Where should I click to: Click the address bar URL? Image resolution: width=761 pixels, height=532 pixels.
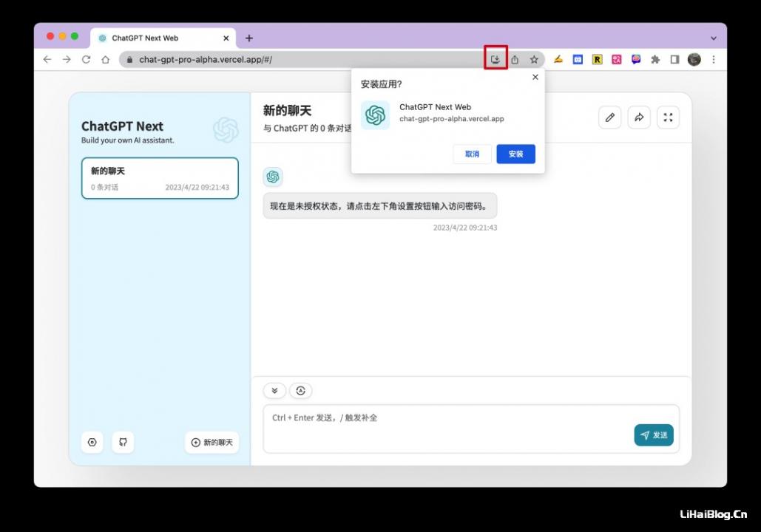tap(206, 59)
